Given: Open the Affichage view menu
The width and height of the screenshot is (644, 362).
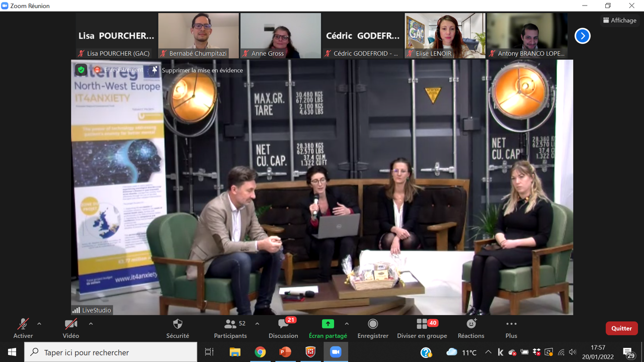Looking at the screenshot, I should coord(620,20).
